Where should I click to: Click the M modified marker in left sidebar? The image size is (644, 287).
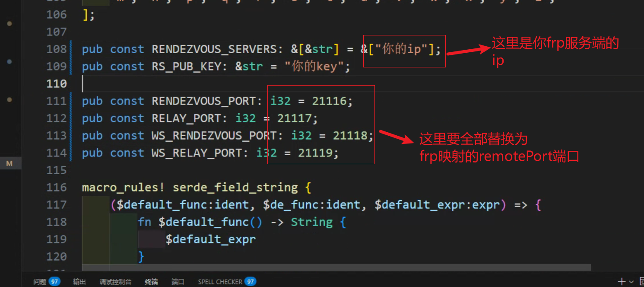[x=10, y=163]
